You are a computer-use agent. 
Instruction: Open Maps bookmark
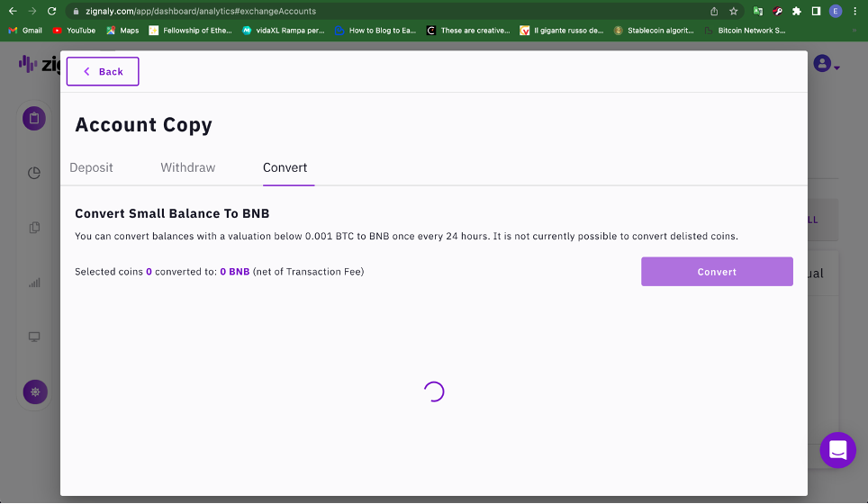coord(122,31)
